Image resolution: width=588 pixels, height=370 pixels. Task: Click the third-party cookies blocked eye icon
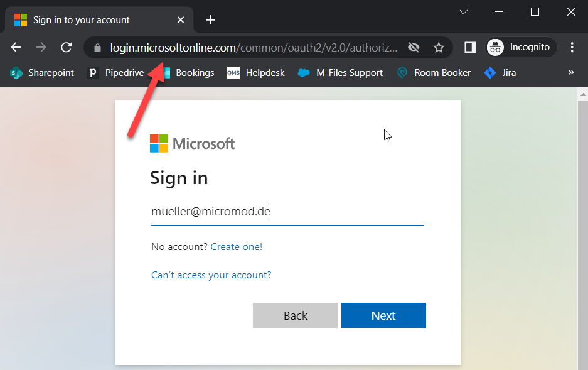[x=413, y=48]
